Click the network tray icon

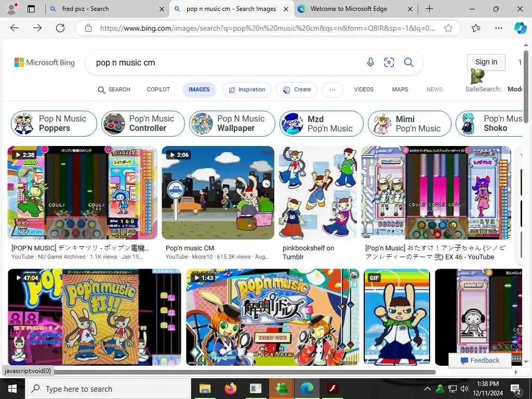[453, 389]
